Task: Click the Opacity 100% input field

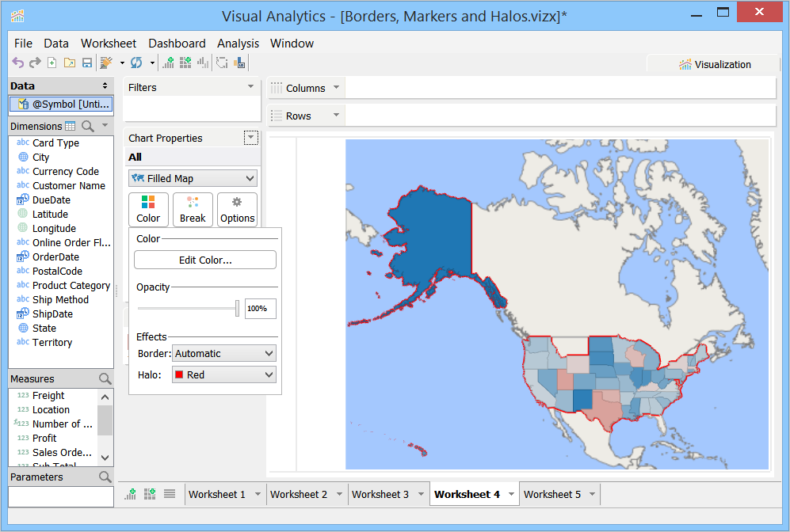Action: click(261, 309)
